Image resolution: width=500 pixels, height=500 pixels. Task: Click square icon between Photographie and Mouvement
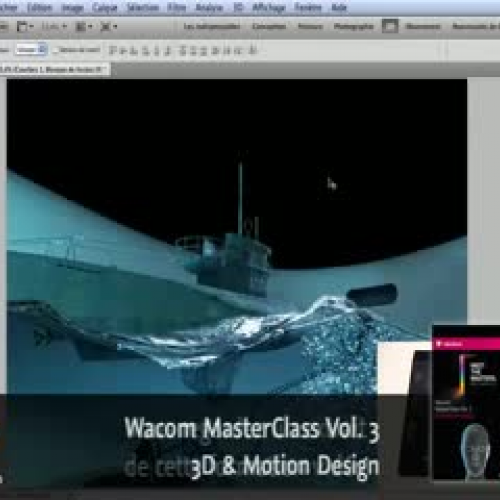[390, 26]
